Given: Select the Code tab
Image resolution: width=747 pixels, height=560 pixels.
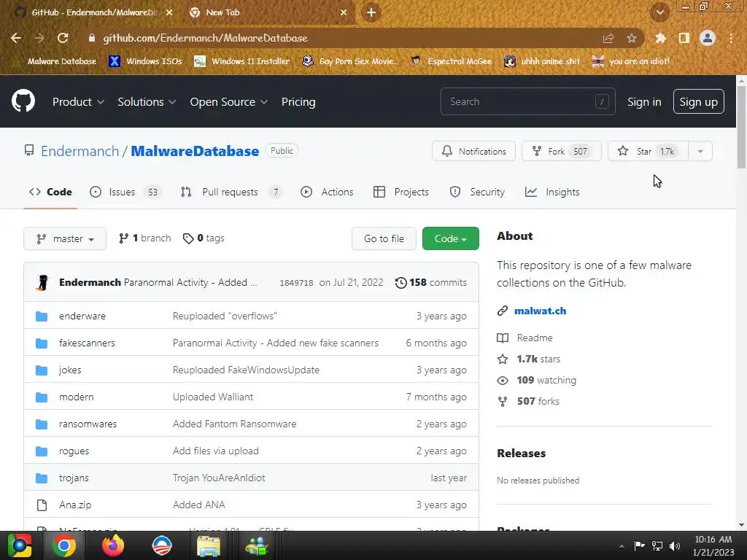Looking at the screenshot, I should (x=50, y=192).
